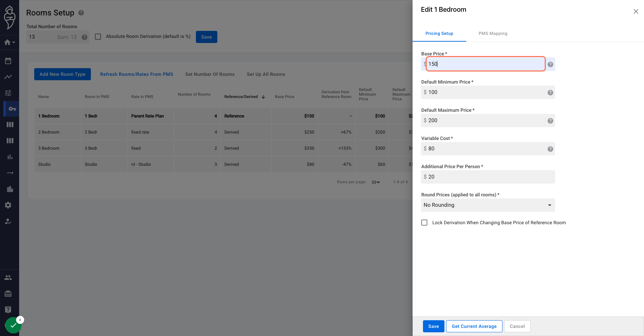Click the gift card icon in the sidebar
Image resolution: width=644 pixels, height=336 pixels.
8,294
